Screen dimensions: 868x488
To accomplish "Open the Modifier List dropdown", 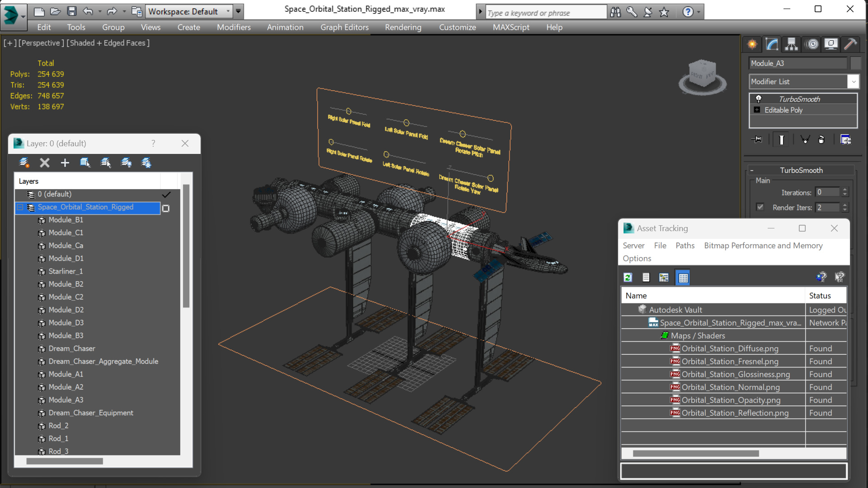I will 853,82.
